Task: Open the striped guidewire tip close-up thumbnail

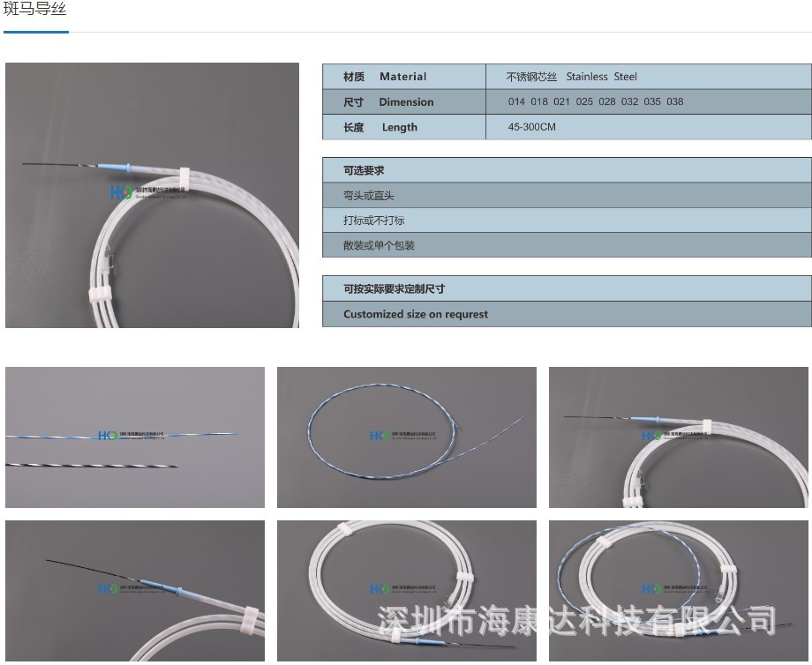Action: point(134,437)
